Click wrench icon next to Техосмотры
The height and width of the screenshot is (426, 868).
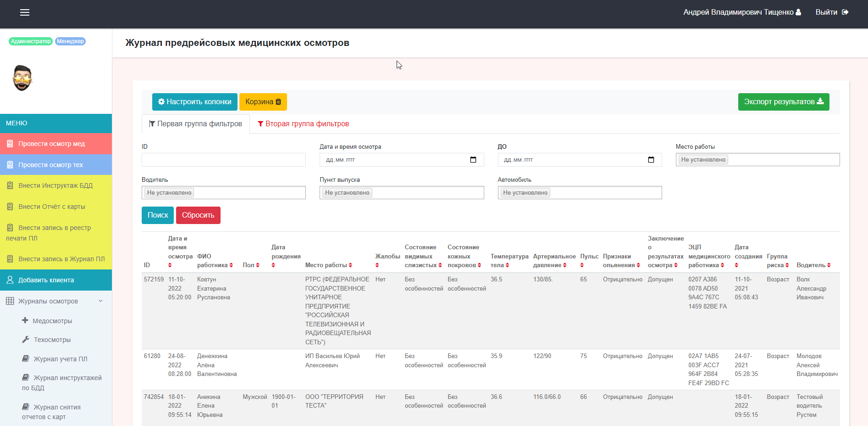(26, 340)
